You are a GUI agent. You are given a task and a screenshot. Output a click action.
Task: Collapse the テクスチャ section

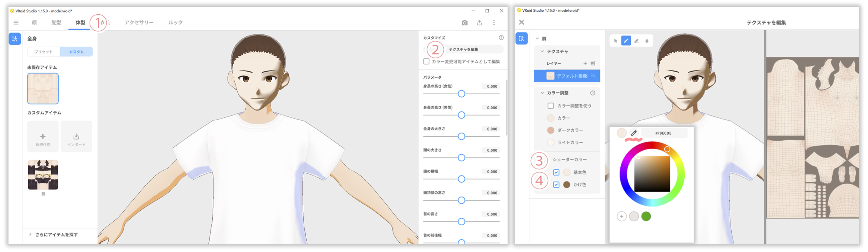coord(542,52)
